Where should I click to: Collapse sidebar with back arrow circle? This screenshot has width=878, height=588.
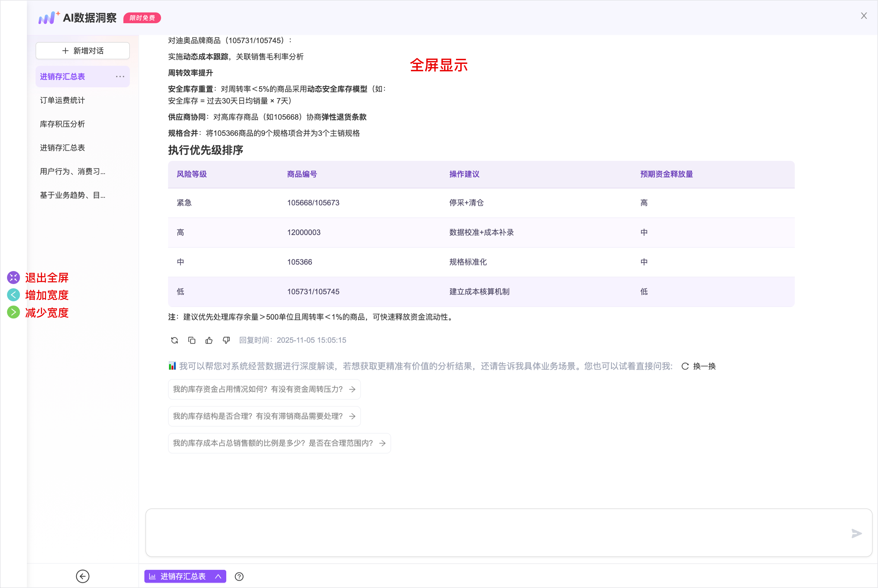tap(83, 576)
